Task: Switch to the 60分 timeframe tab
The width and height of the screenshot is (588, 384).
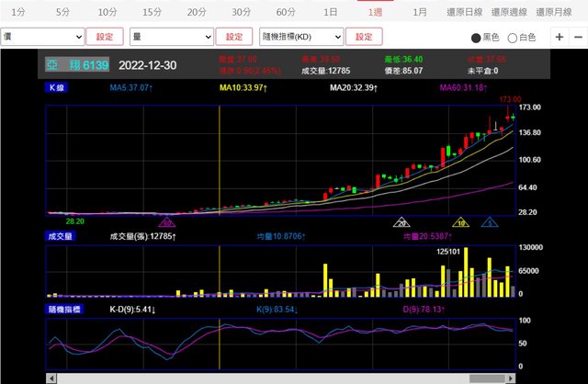Action: coord(285,12)
